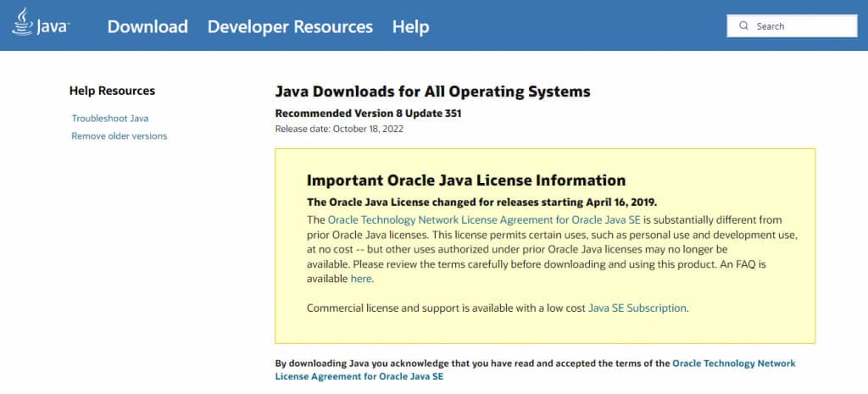Click the Help Resources sidebar heading
Screen dimensions: 868x394
pos(112,91)
